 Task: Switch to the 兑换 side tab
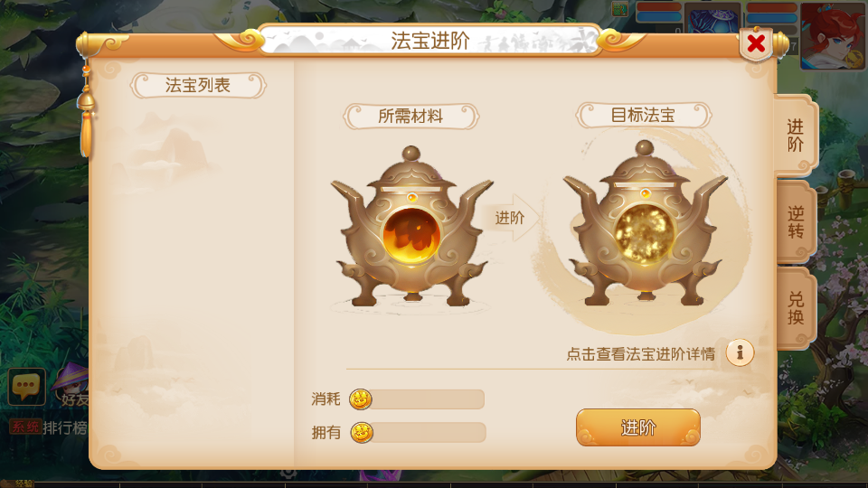tap(796, 308)
